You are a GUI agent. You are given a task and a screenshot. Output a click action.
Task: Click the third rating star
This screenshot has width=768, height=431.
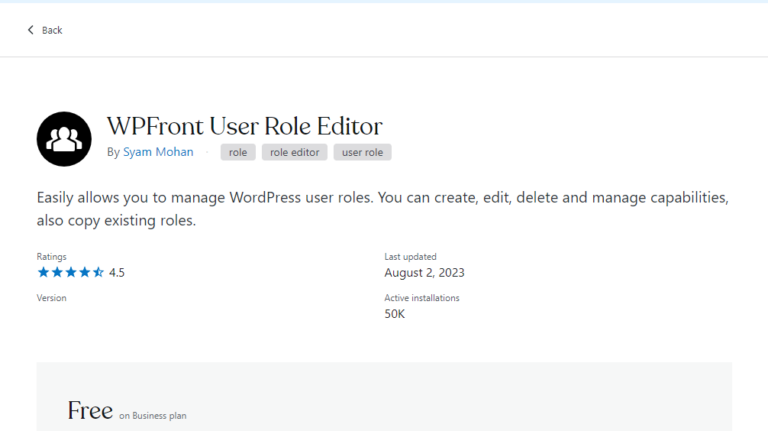click(x=70, y=272)
